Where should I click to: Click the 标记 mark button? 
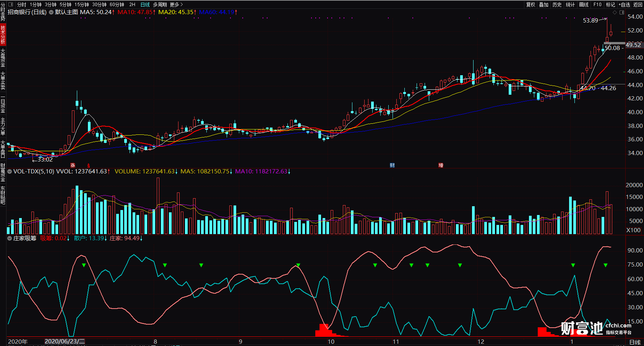pos(611,5)
